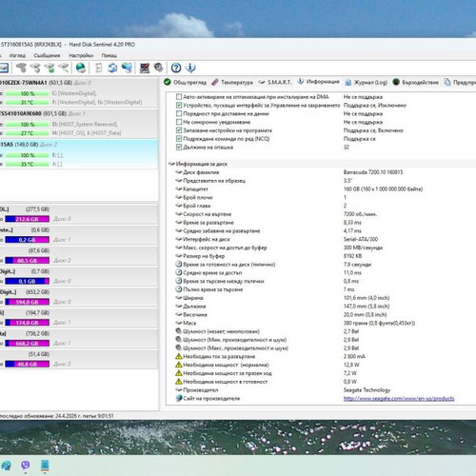The width and height of the screenshot is (476, 476).
Task: Open the blue info 'i' toolbar icon
Action: pyautogui.click(x=190, y=68)
